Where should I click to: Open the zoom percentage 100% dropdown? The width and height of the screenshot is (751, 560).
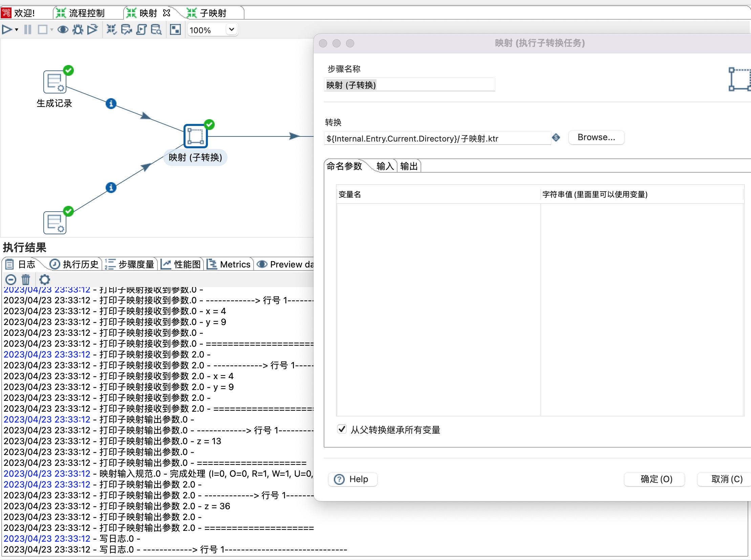click(x=231, y=29)
